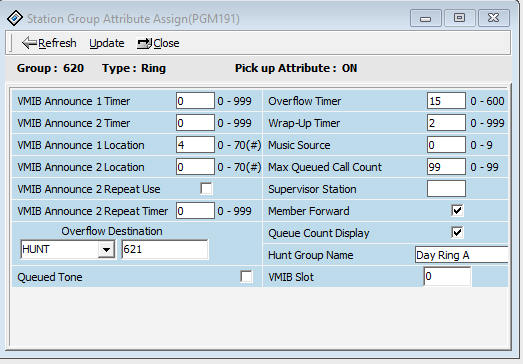The height and width of the screenshot is (364, 523).
Task: Click the '0 - 9' range text
Action: pyautogui.click(x=481, y=145)
